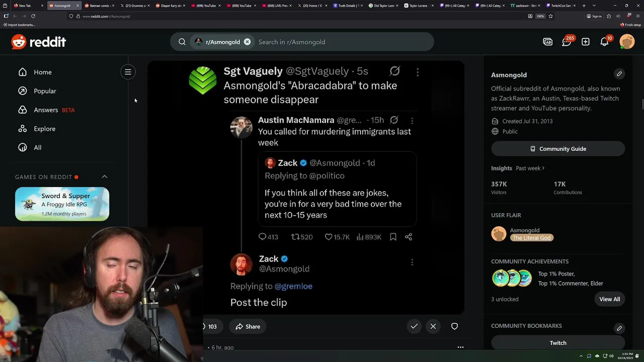
Task: Open the user avatar menu
Action: (x=627, y=42)
